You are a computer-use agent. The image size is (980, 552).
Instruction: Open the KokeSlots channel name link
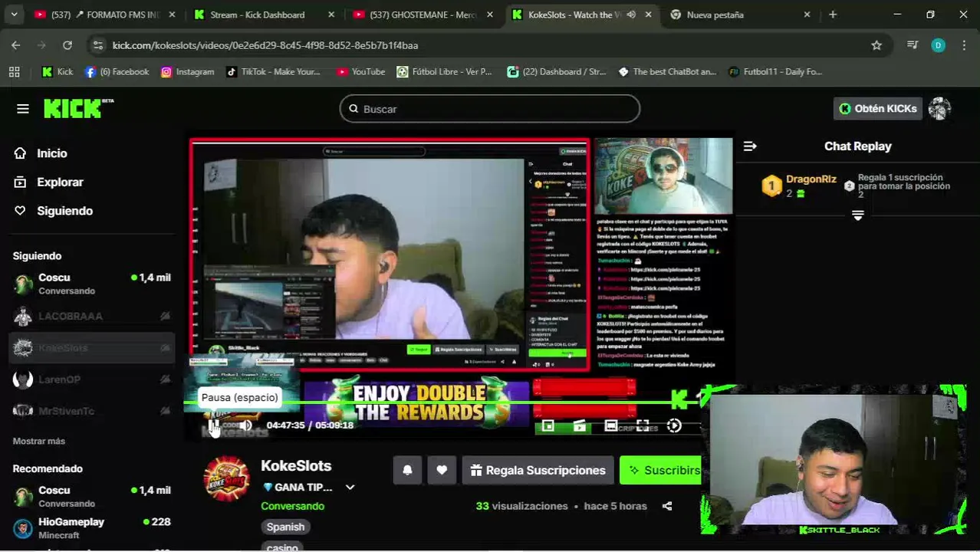(296, 466)
